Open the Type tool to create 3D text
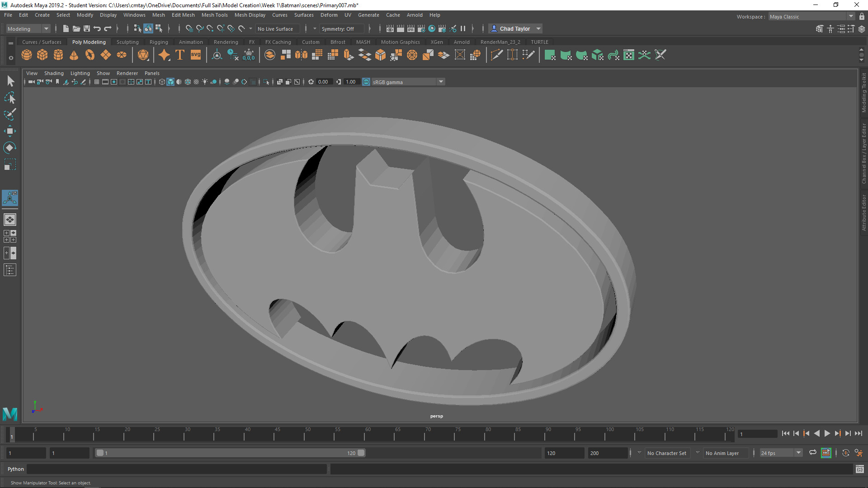Viewport: 868px width, 488px height. (x=179, y=55)
